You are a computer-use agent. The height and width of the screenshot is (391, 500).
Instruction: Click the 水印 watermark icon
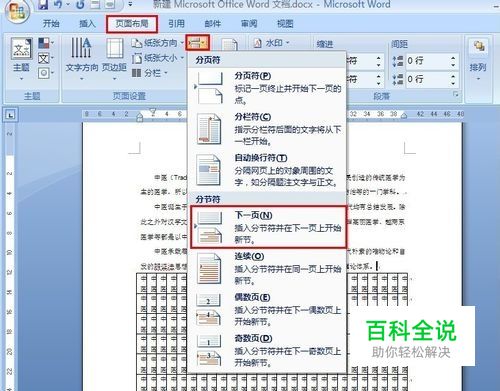pyautogui.click(x=258, y=43)
